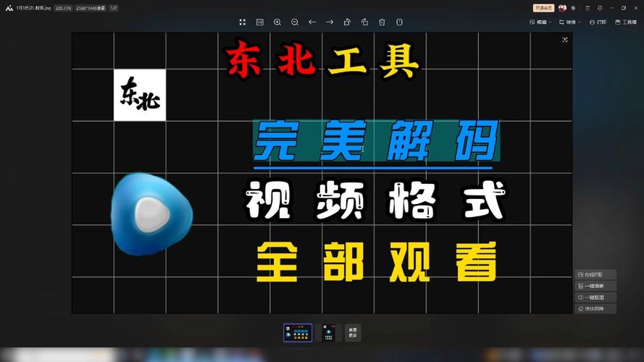Delete the current image using trash icon
644x362 pixels.
(382, 22)
